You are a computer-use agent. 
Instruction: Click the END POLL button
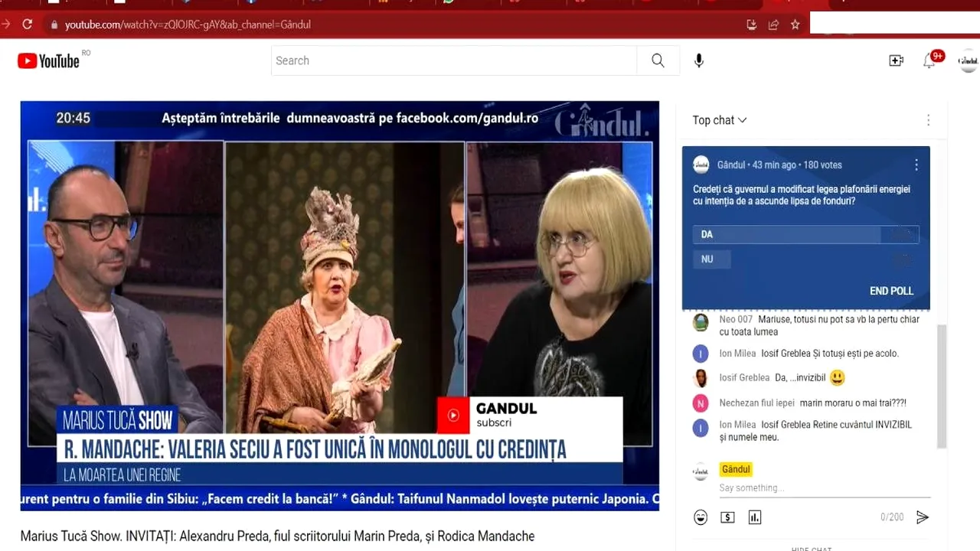point(890,291)
